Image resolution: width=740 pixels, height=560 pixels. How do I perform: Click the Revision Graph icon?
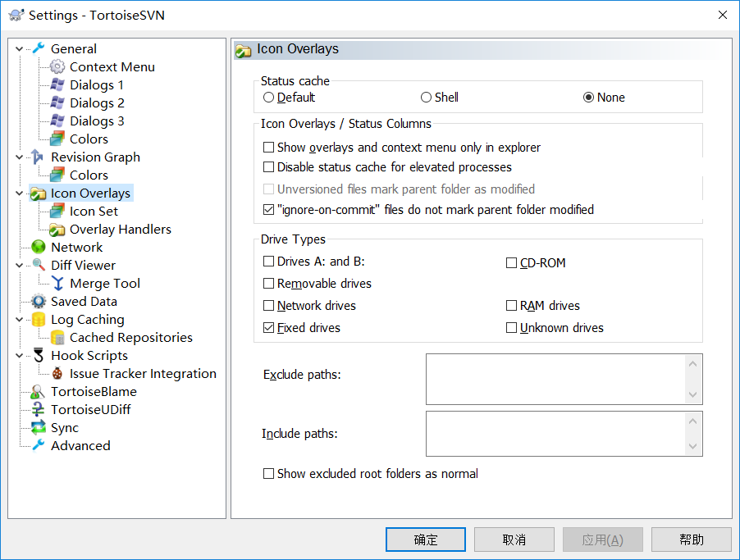pyautogui.click(x=39, y=157)
